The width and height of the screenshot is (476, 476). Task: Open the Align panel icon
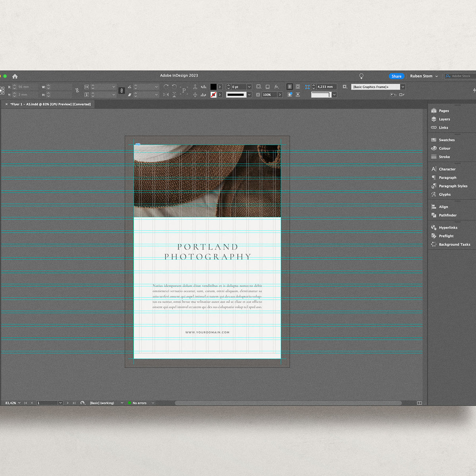click(434, 207)
